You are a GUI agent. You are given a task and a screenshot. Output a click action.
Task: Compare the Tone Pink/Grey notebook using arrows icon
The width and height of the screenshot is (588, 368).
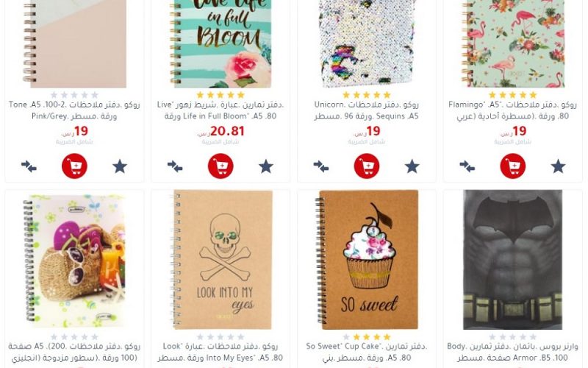tap(29, 166)
